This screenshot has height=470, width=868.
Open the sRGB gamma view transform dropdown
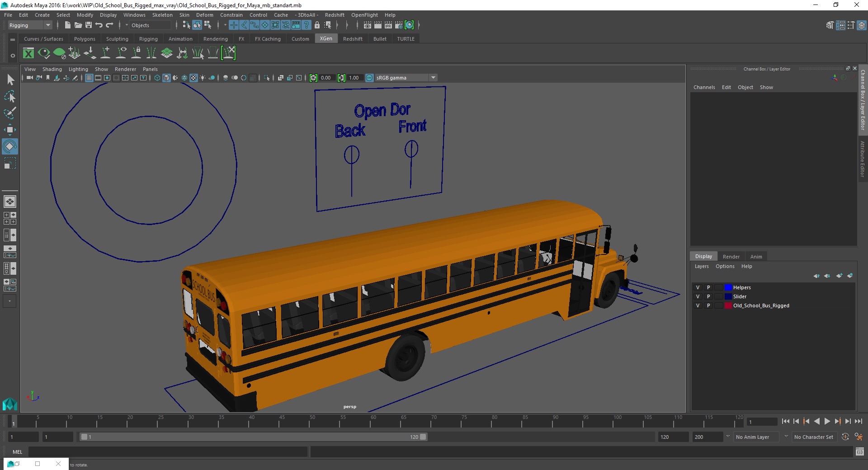click(406, 78)
